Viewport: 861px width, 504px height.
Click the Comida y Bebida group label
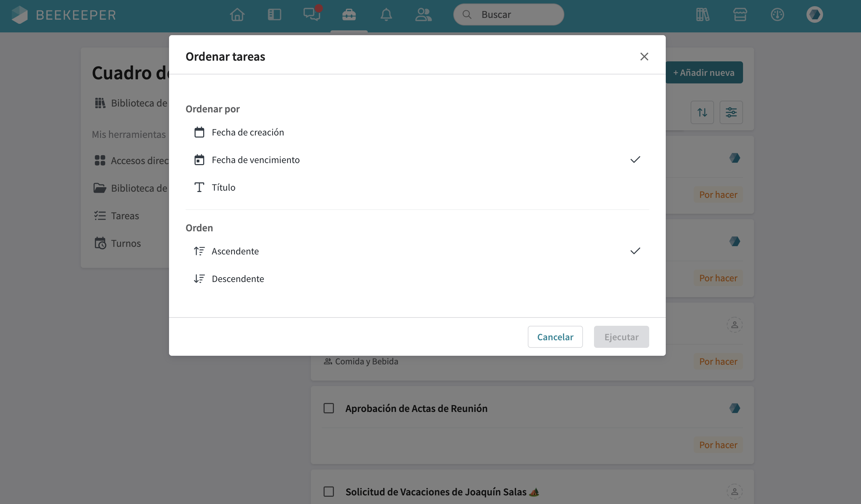tap(361, 361)
